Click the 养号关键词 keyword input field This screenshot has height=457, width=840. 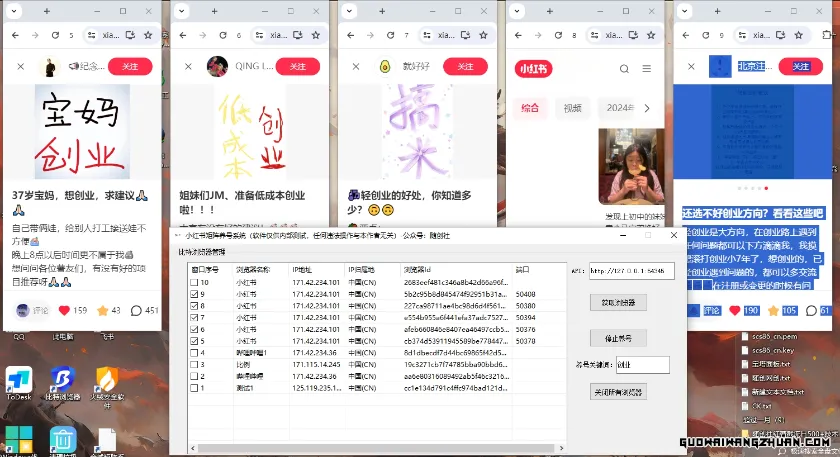(642, 365)
